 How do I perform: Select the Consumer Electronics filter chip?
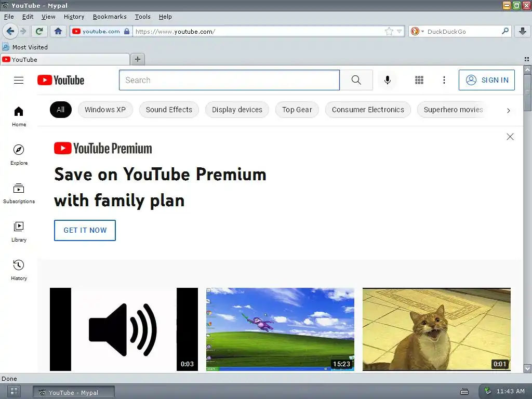pyautogui.click(x=368, y=110)
